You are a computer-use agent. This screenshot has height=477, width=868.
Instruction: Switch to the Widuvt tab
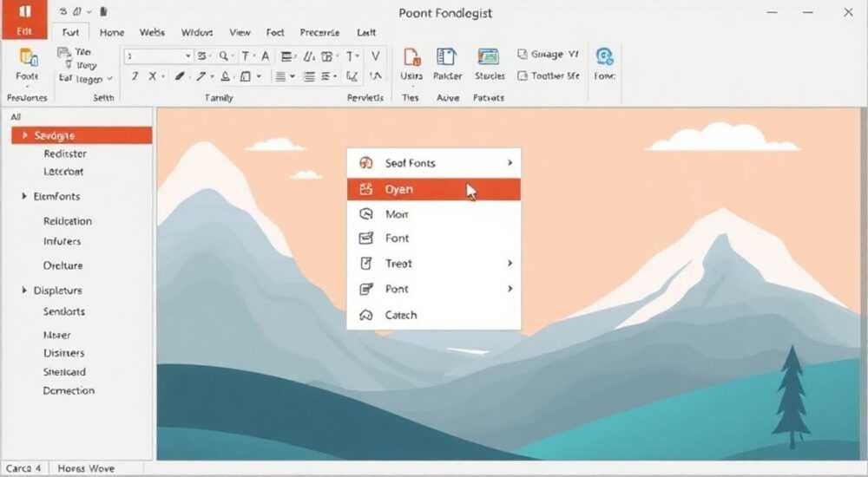(197, 33)
